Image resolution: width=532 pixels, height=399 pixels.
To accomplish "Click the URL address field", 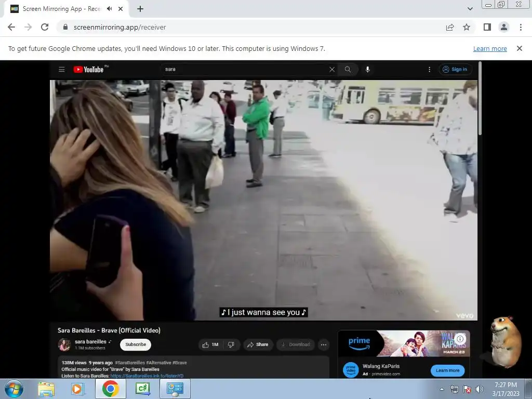I will 250,27.
